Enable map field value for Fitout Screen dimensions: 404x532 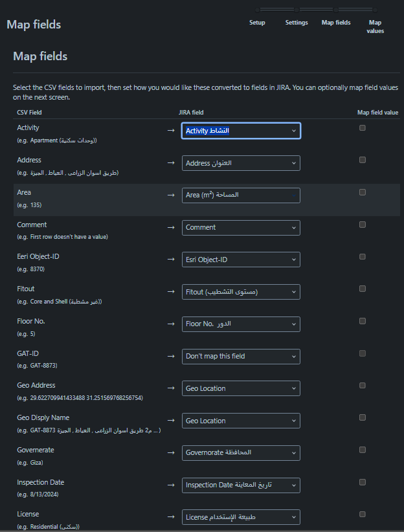[363, 289]
